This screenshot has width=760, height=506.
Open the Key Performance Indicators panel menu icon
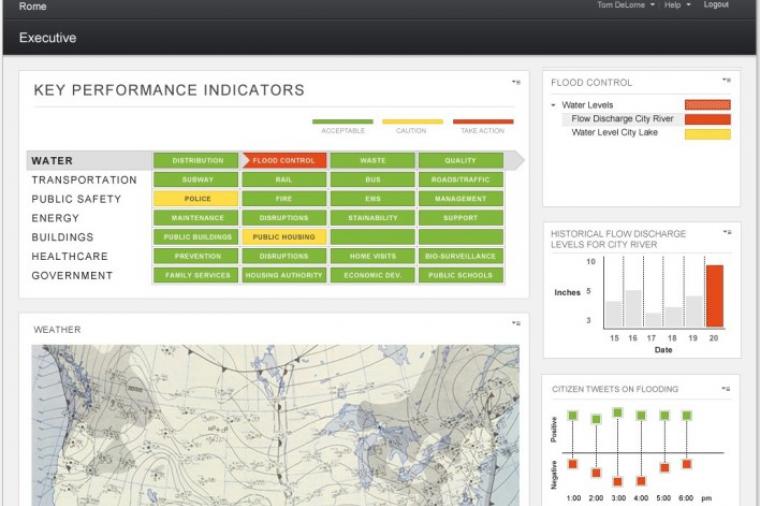pyautogui.click(x=516, y=81)
